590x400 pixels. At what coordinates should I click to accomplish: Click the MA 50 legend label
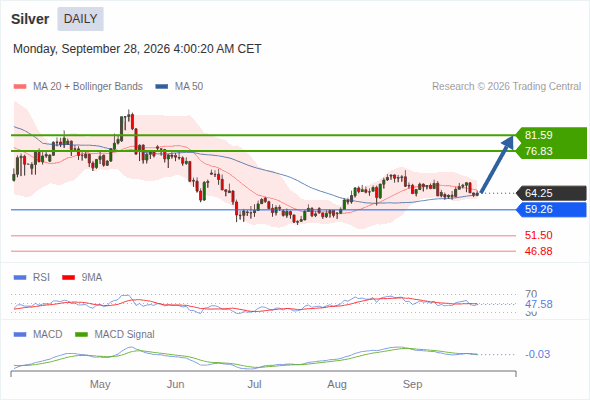(x=189, y=87)
